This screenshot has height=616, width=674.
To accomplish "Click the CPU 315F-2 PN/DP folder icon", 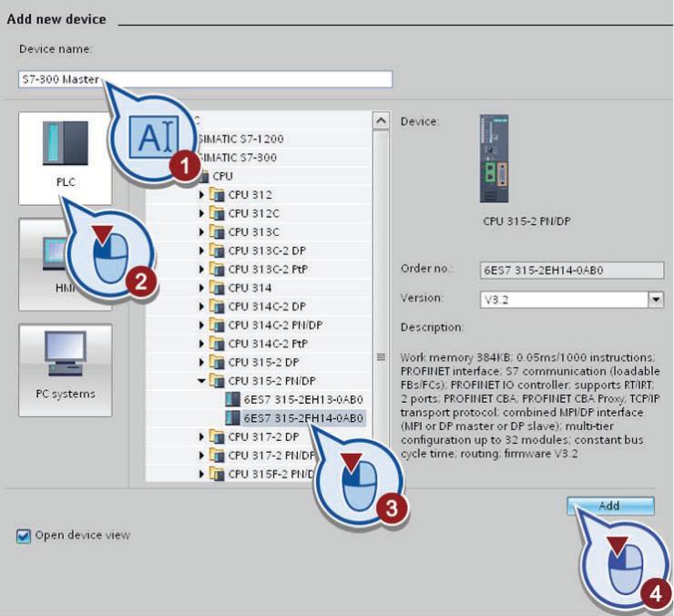I will (x=217, y=474).
